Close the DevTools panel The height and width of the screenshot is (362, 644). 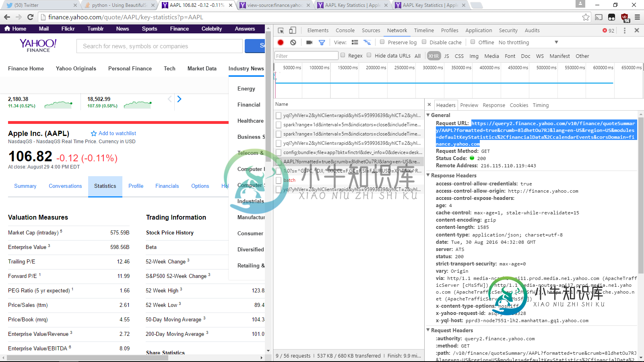[637, 30]
